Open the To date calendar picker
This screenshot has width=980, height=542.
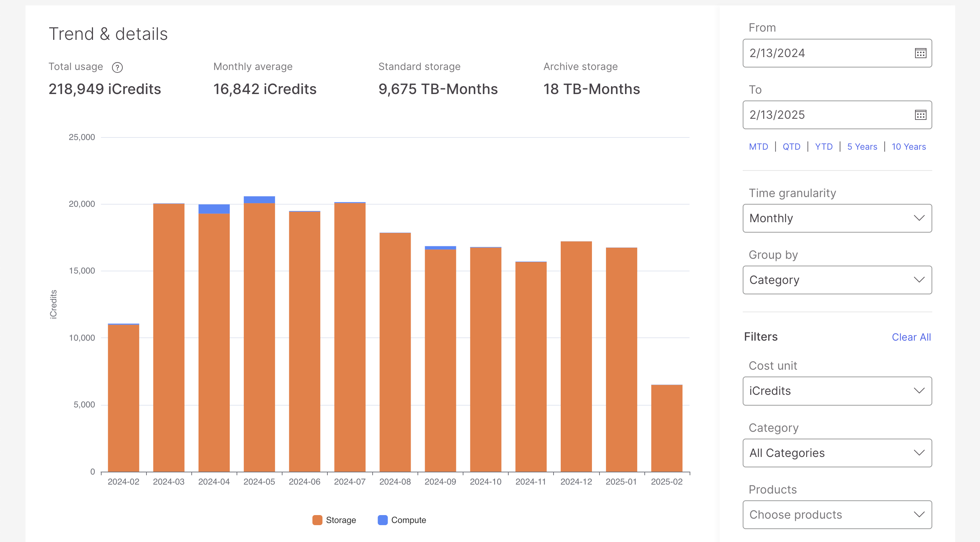(920, 115)
